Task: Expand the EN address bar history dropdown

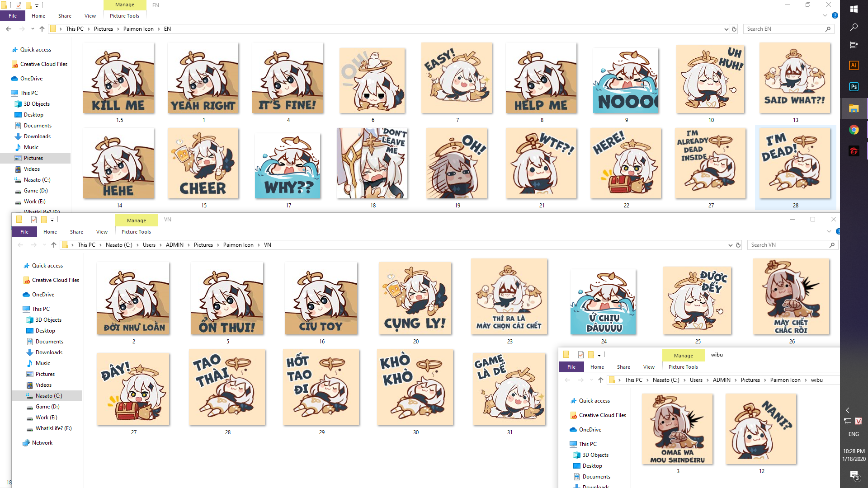Action: pos(726,29)
